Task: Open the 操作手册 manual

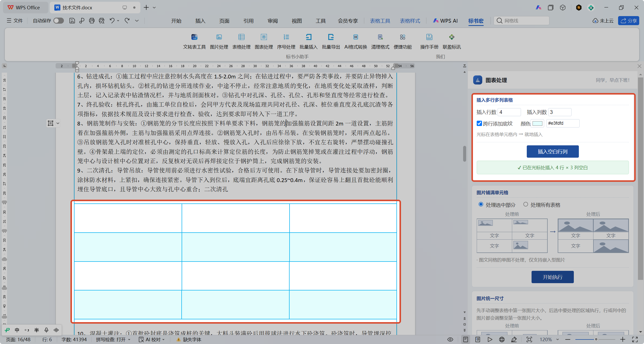Action: pyautogui.click(x=429, y=41)
